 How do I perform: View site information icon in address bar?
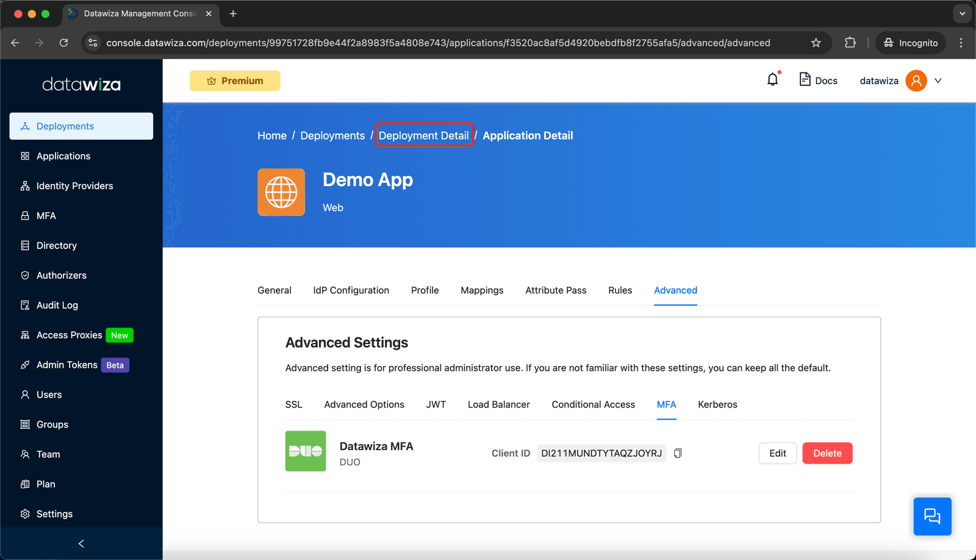tap(93, 43)
